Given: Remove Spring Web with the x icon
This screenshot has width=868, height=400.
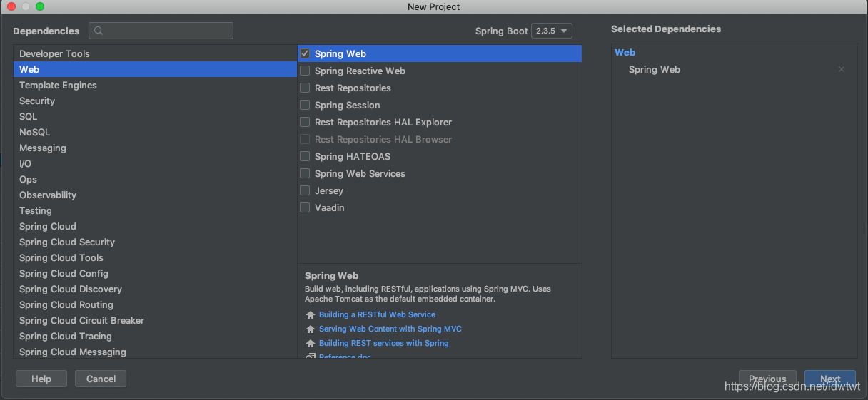Looking at the screenshot, I should pos(842,69).
